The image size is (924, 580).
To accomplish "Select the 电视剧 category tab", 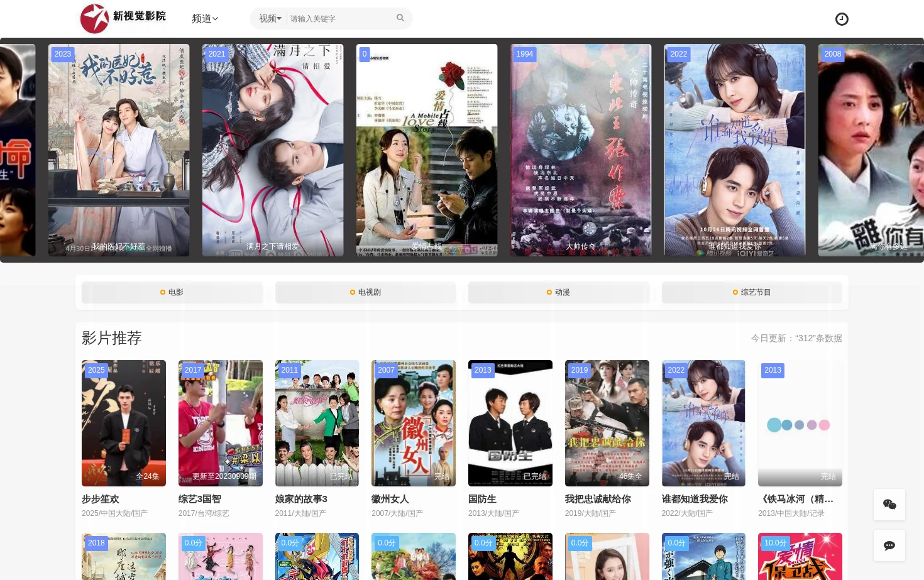I will (x=365, y=292).
